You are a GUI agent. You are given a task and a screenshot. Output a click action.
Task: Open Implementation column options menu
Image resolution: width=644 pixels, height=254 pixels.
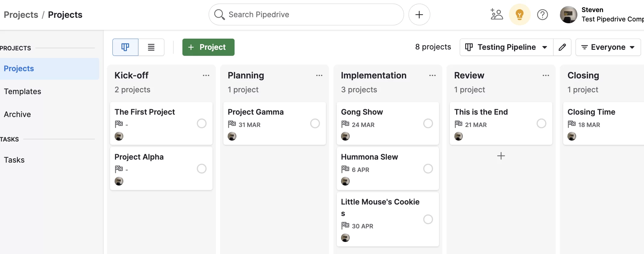432,75
